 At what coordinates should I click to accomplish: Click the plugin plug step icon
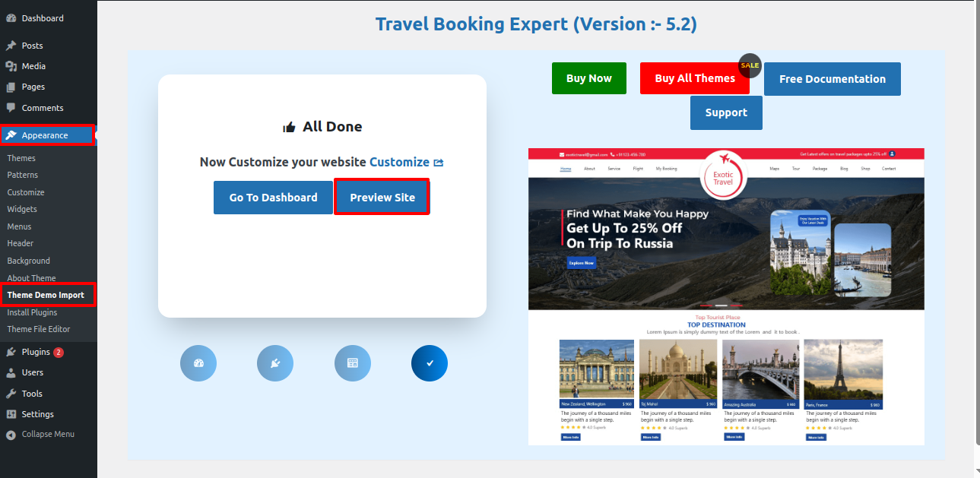point(275,363)
